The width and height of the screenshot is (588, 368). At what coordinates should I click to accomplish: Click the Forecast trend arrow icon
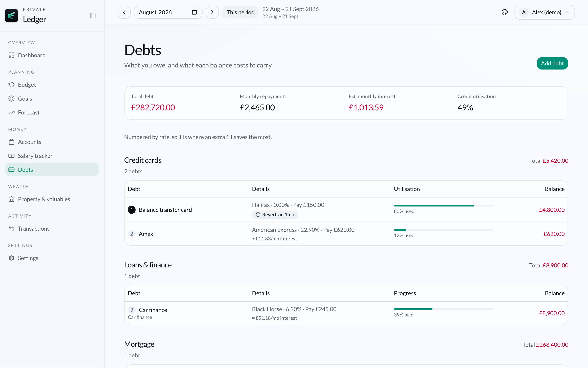click(11, 112)
